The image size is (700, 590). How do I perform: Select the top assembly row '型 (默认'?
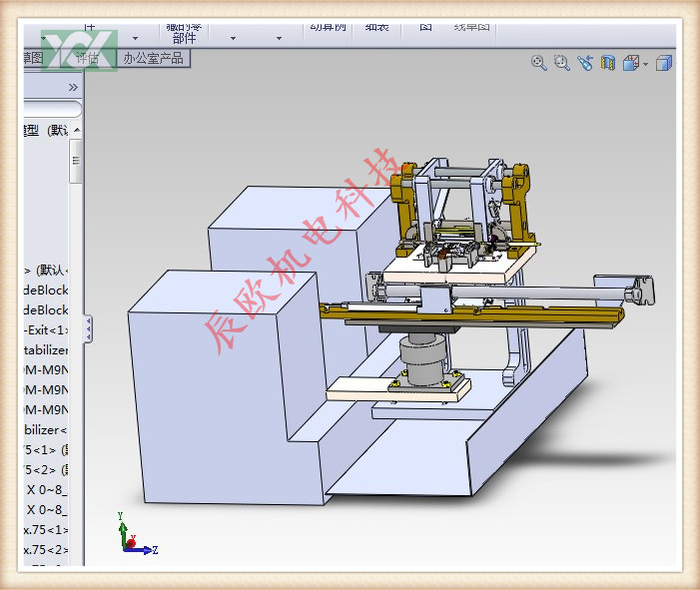46,130
